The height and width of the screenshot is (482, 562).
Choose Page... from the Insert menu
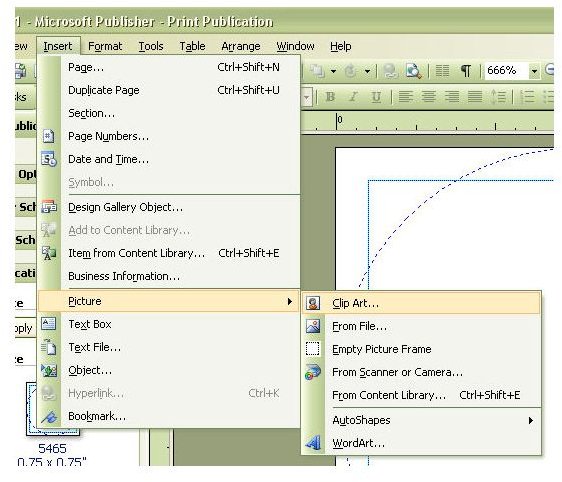pyautogui.click(x=168, y=67)
